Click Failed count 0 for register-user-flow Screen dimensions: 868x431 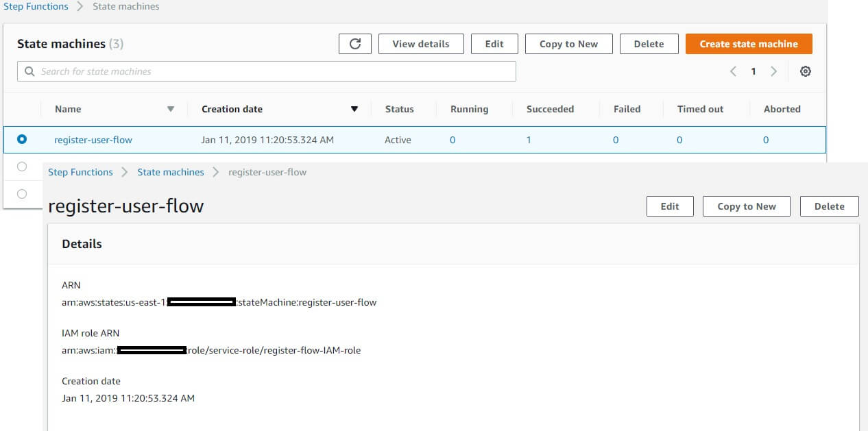pyautogui.click(x=616, y=140)
